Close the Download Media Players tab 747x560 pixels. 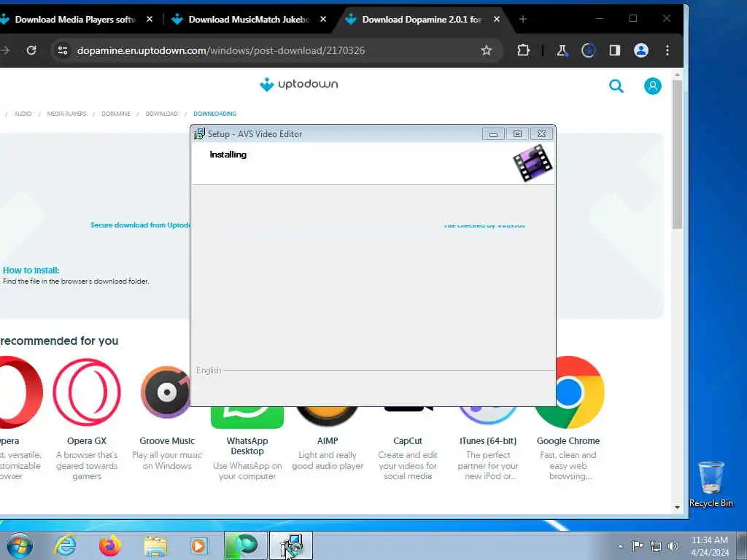[x=149, y=19]
